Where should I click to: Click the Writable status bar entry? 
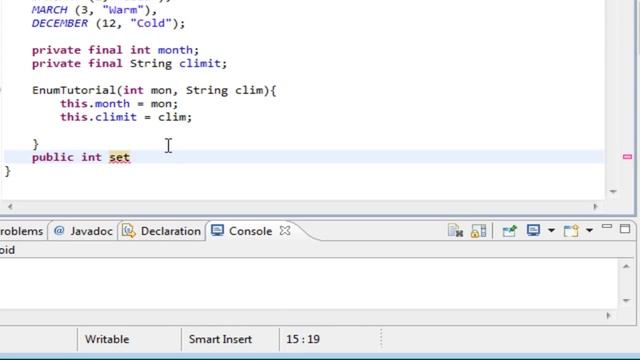107,339
